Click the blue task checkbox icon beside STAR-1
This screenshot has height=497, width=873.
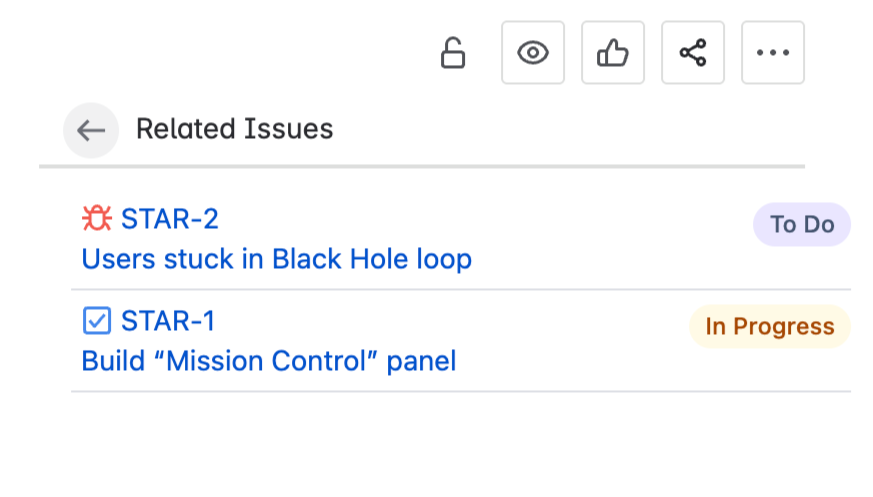96,321
